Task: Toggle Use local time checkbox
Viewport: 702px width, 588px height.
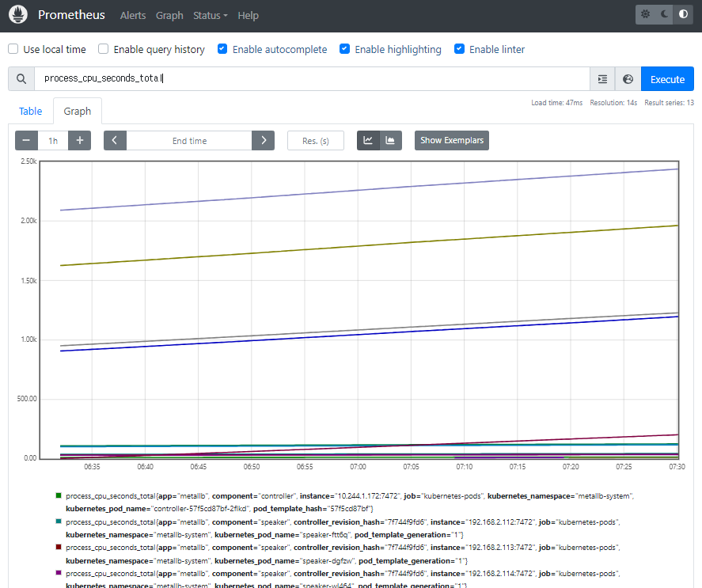Action: tap(13, 49)
